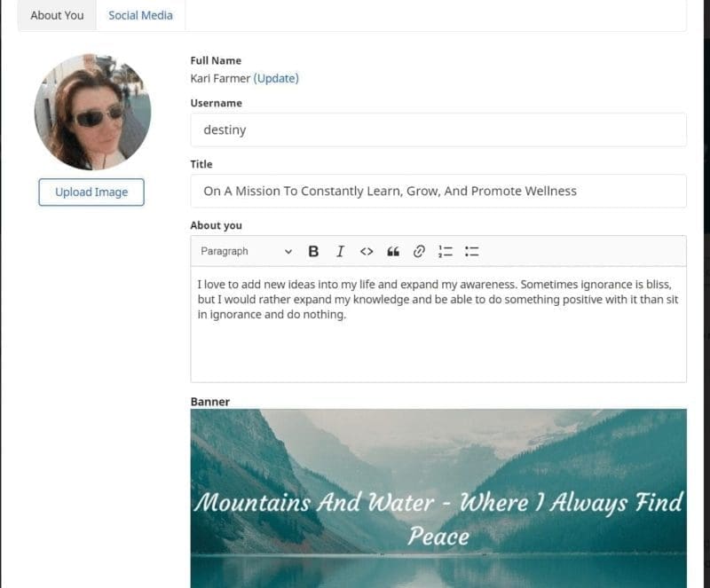Add a blockquote using the quote icon

[393, 251]
